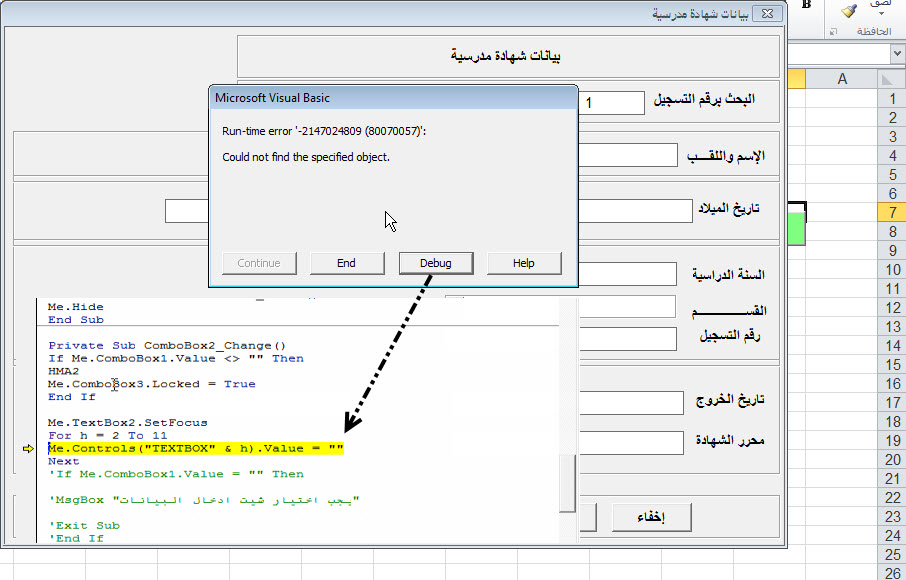Select row 26 header in the worksheet
The image size is (906, 580).
(x=892, y=573)
